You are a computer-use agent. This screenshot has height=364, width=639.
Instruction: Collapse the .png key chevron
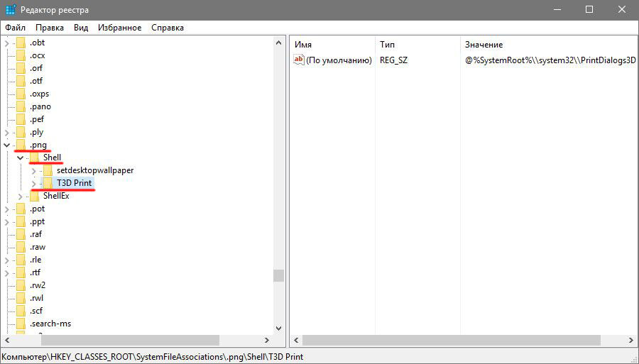coord(7,145)
